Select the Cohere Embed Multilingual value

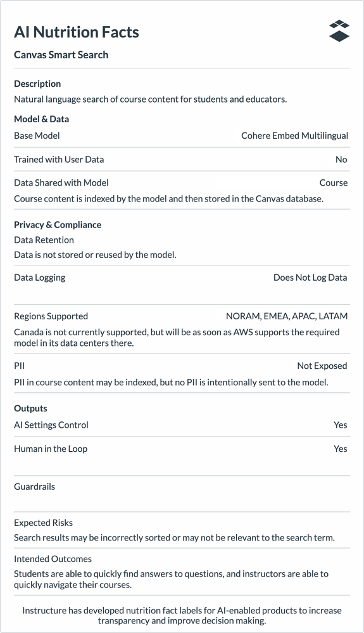coord(294,136)
